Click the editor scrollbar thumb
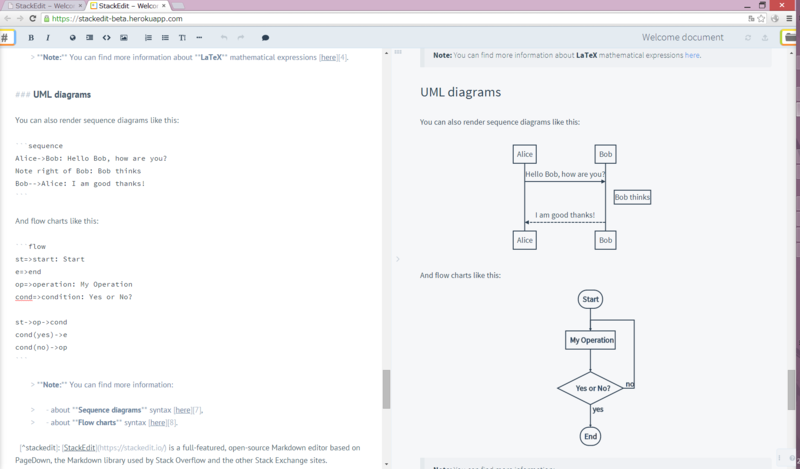The width and height of the screenshot is (800, 469). pyautogui.click(x=386, y=389)
